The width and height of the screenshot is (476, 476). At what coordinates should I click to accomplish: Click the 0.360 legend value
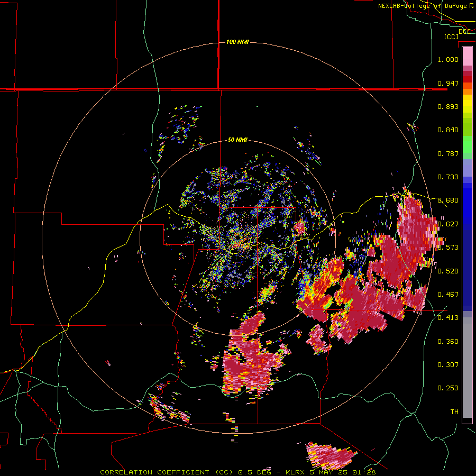pos(448,342)
